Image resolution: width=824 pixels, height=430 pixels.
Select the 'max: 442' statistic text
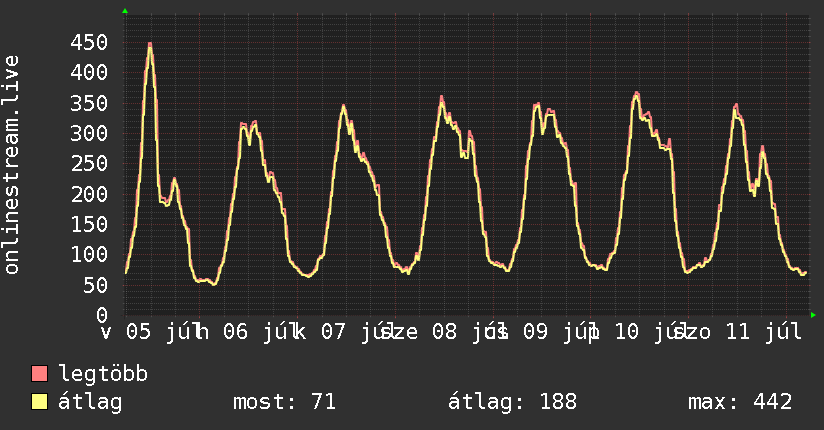click(740, 402)
